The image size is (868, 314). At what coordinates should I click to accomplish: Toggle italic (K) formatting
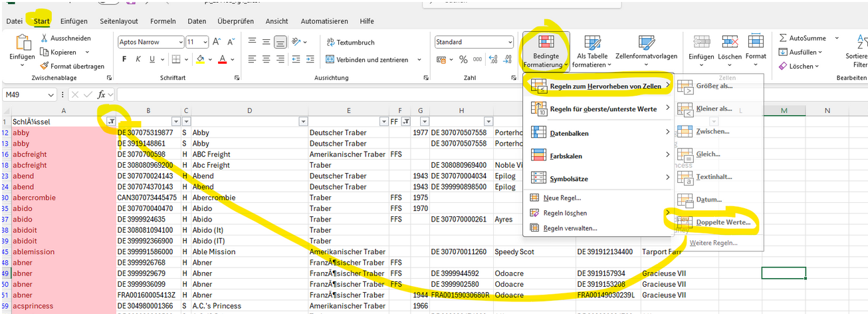(138, 59)
